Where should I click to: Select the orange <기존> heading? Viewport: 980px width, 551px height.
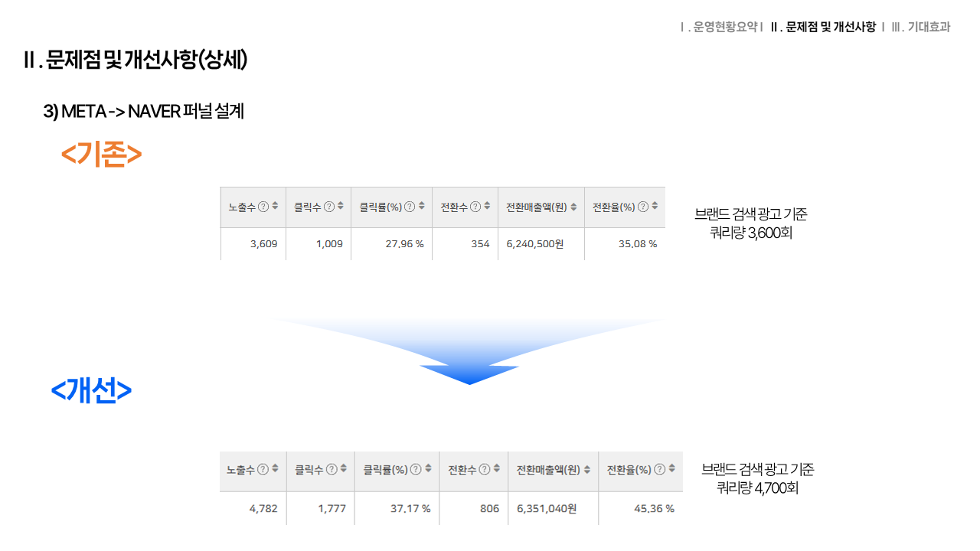(x=101, y=155)
